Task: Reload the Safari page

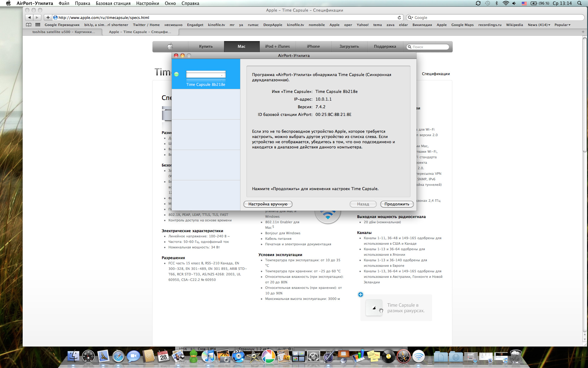Action: [399, 17]
